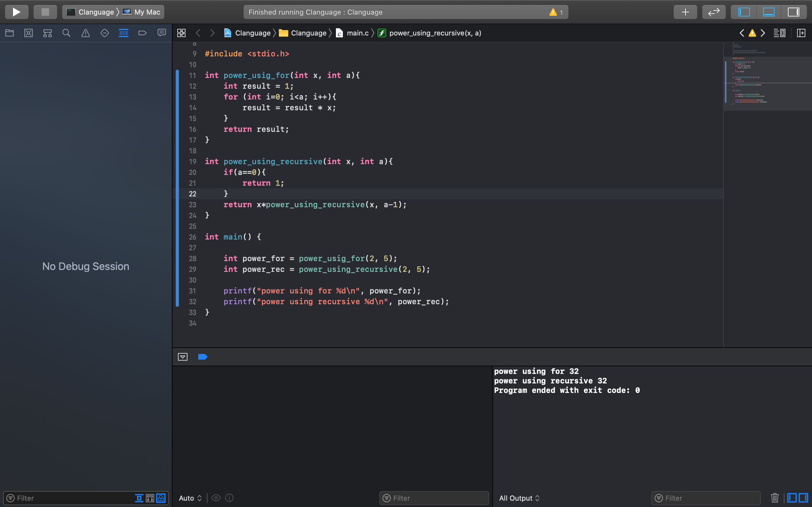Screen dimensions: 812x507
Task: Open the Find navigator magnifier icon
Action: point(66,33)
